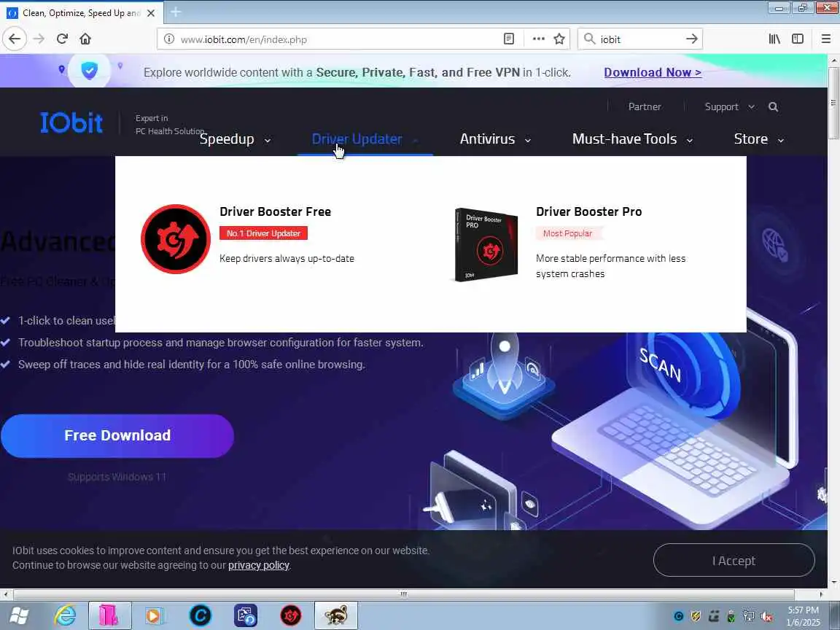The width and height of the screenshot is (840, 630).
Task: Click taskbar clock showing 5:57 PM
Action: tap(803, 616)
